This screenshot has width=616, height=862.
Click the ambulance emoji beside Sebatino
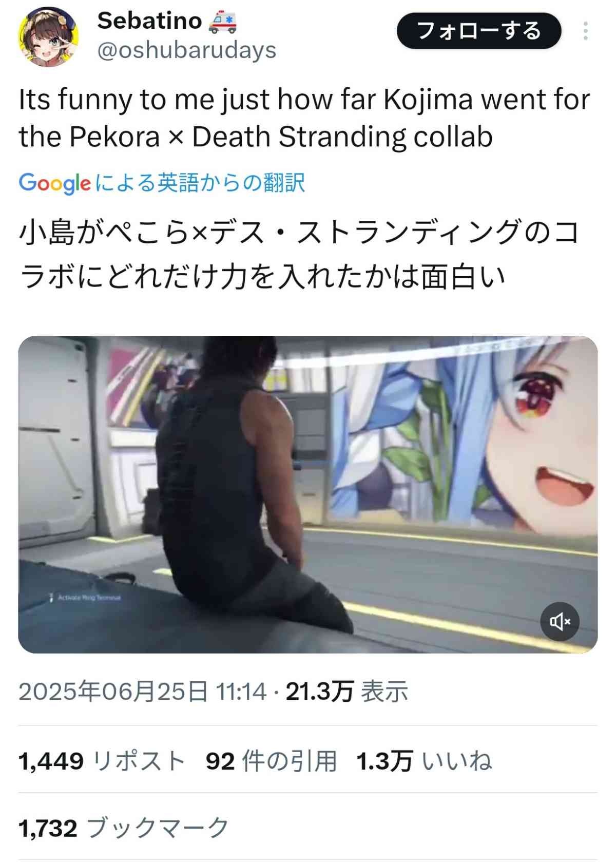click(x=223, y=22)
